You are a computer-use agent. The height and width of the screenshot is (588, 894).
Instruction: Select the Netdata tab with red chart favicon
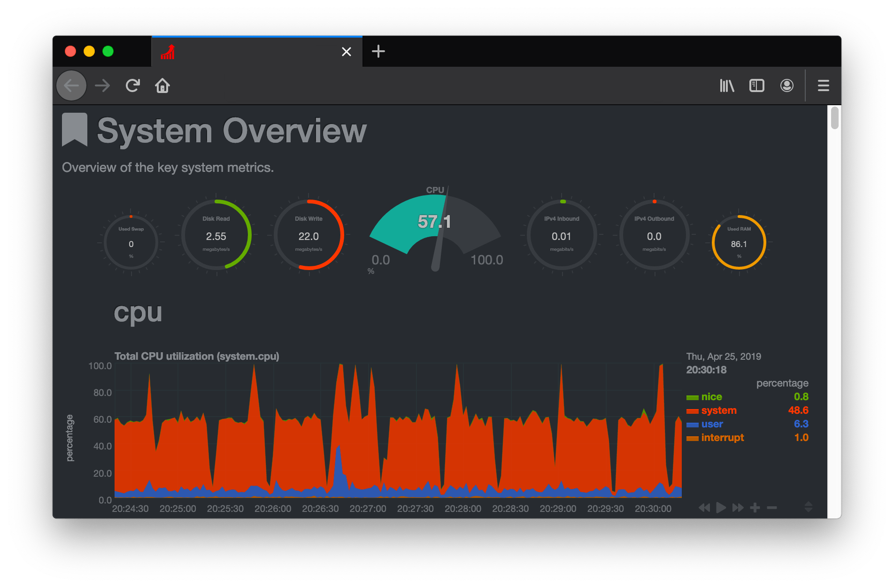[x=257, y=52]
